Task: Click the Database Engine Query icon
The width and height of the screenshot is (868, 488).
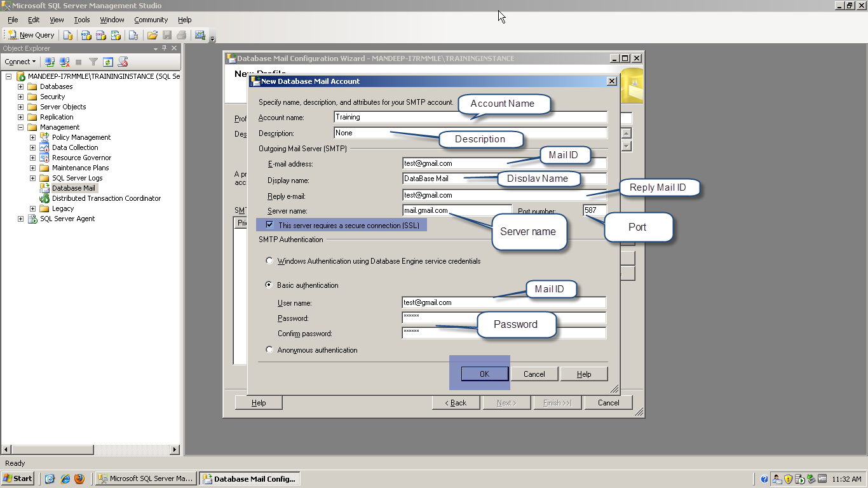Action: pyautogui.click(x=67, y=35)
